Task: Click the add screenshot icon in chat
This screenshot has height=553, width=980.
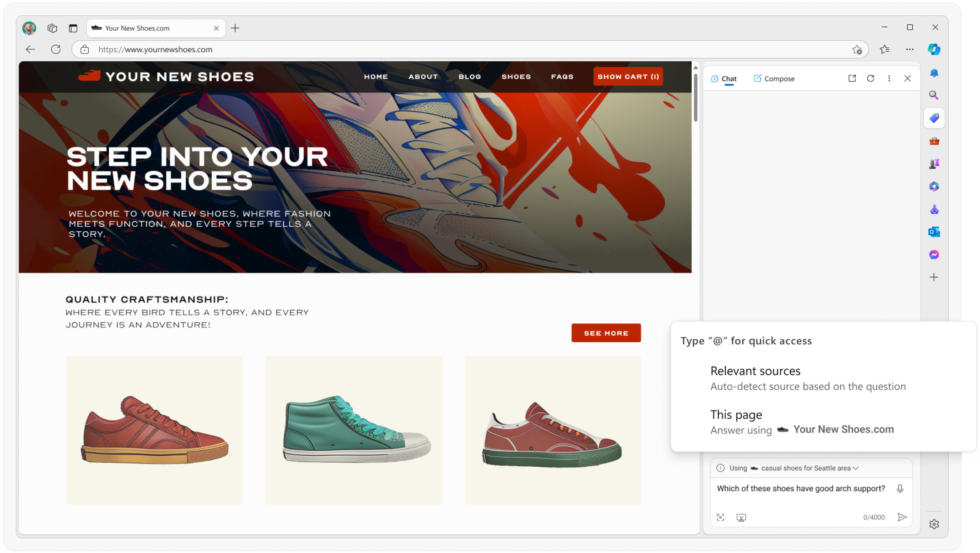Action: pos(741,517)
